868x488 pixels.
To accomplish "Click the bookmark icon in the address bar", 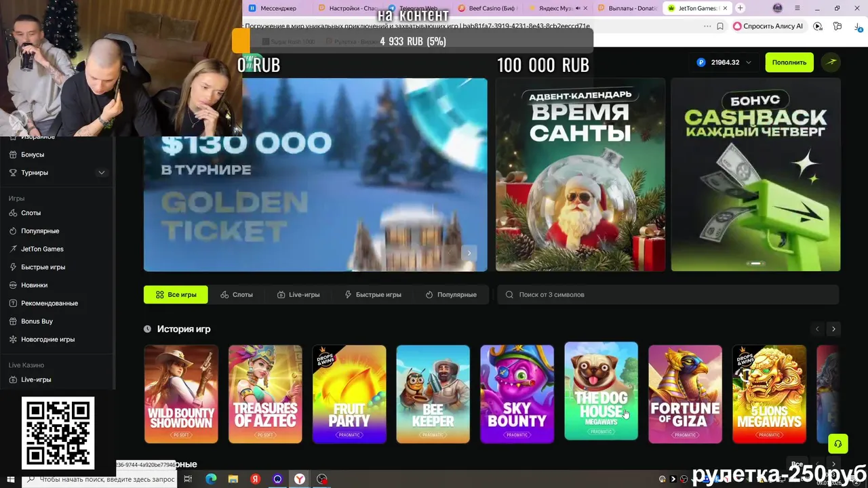I will 720,26.
